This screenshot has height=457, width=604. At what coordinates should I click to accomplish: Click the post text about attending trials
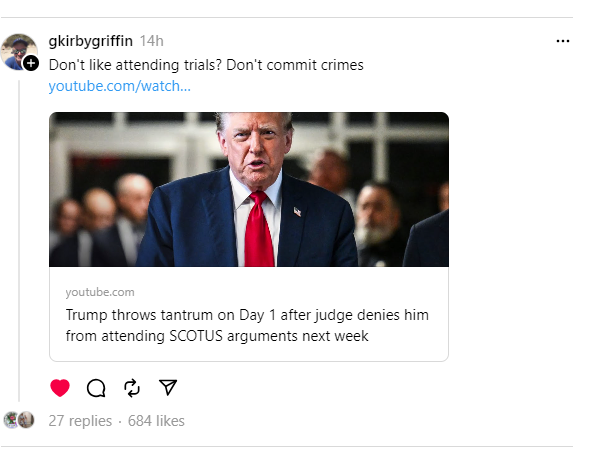click(x=206, y=64)
